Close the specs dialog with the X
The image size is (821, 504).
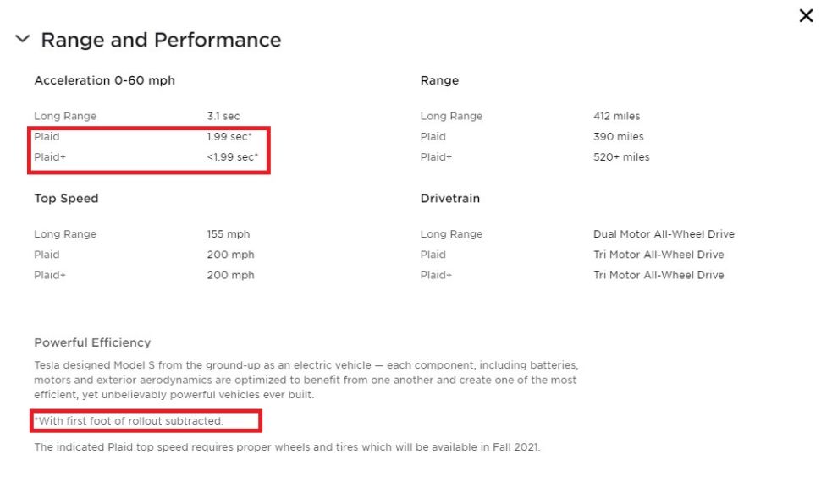[x=806, y=16]
